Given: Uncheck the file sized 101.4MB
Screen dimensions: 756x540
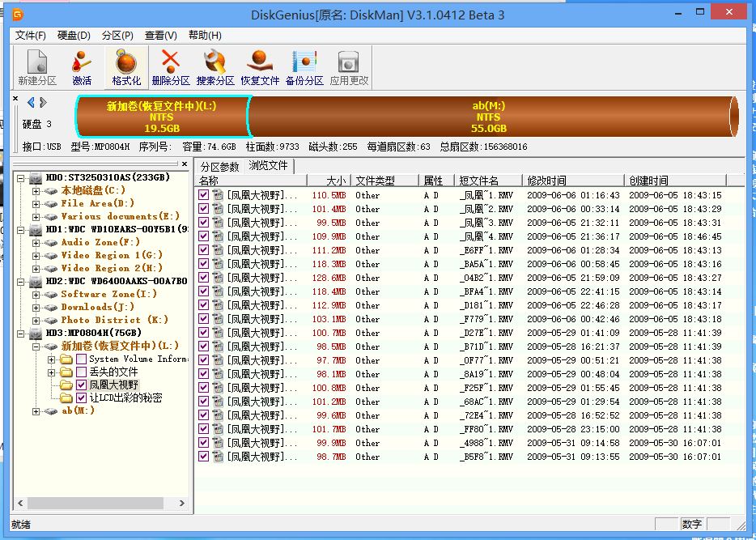Looking at the screenshot, I should tap(203, 209).
